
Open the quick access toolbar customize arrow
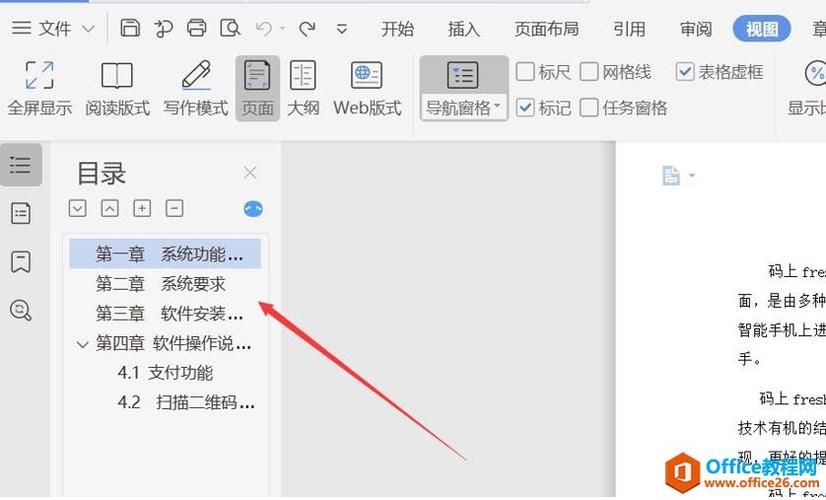click(342, 29)
